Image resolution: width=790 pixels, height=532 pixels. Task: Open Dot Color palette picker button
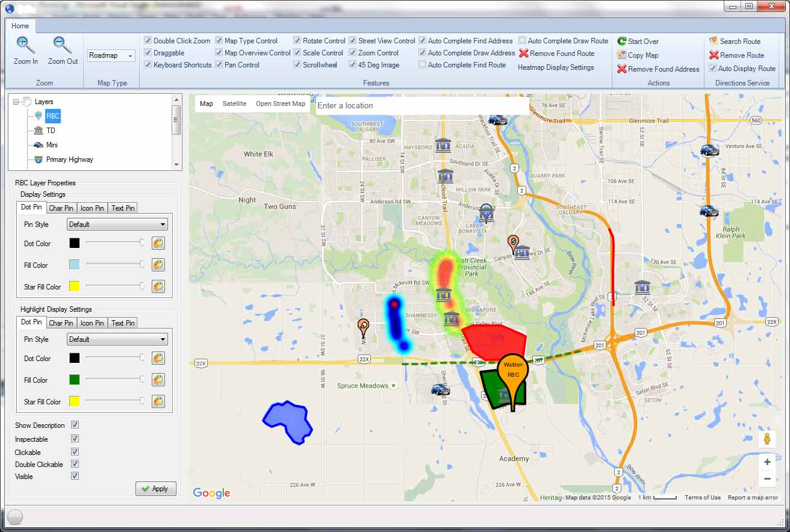(x=158, y=243)
